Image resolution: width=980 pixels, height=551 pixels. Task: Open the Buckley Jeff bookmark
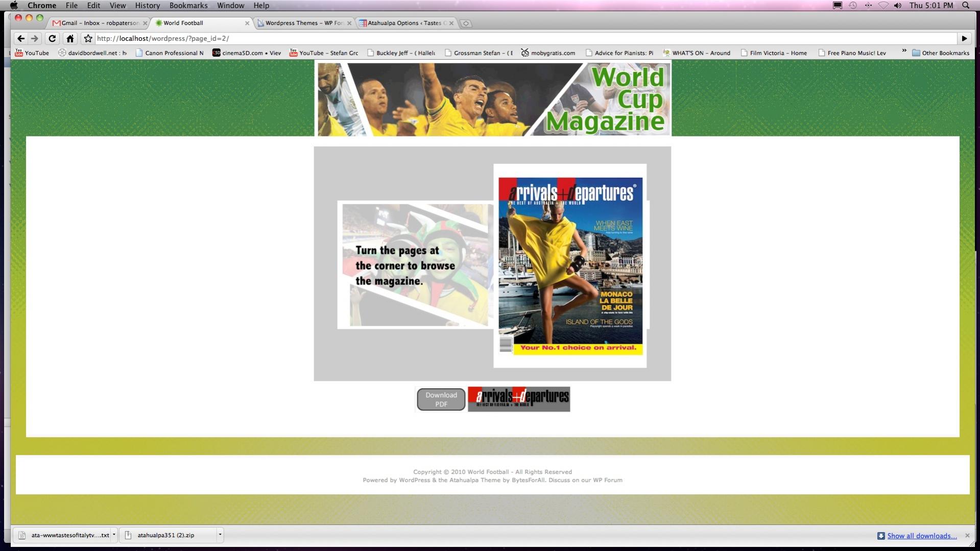click(x=401, y=53)
